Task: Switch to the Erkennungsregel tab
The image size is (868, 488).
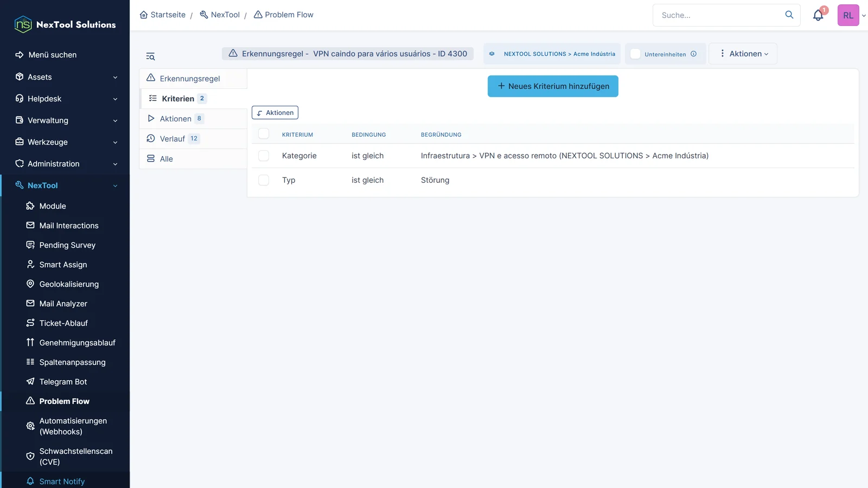Action: pyautogui.click(x=193, y=79)
